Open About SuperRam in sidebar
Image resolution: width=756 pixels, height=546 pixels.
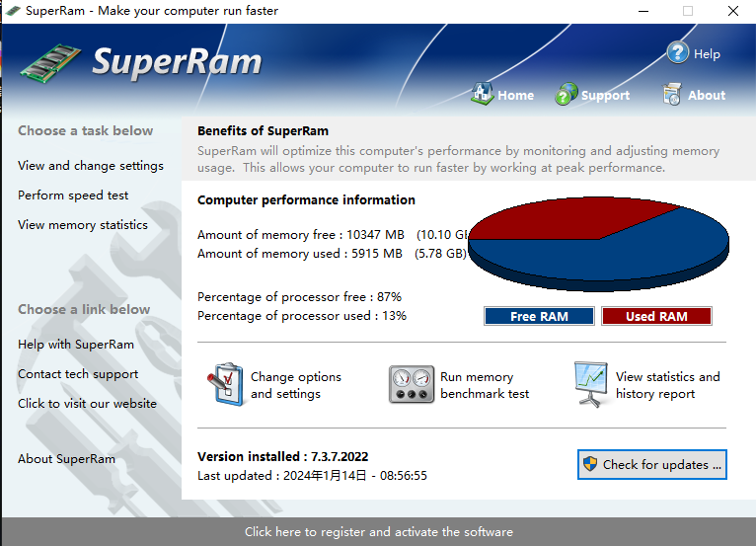pos(66,459)
